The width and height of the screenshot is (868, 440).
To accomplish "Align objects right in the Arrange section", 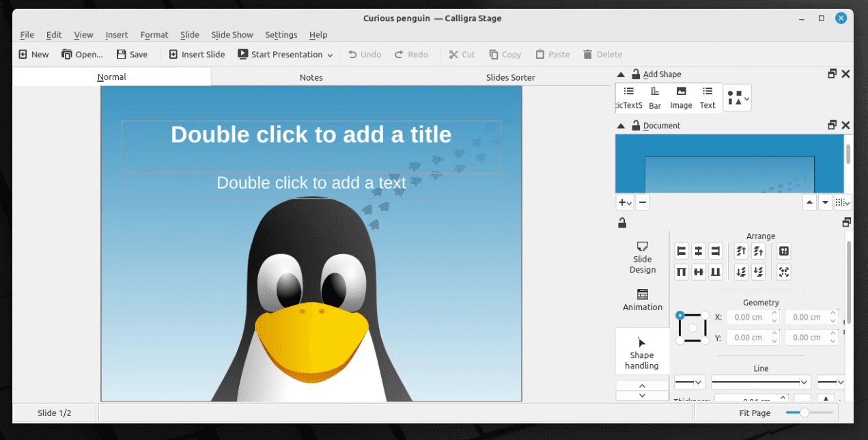I will (715, 251).
